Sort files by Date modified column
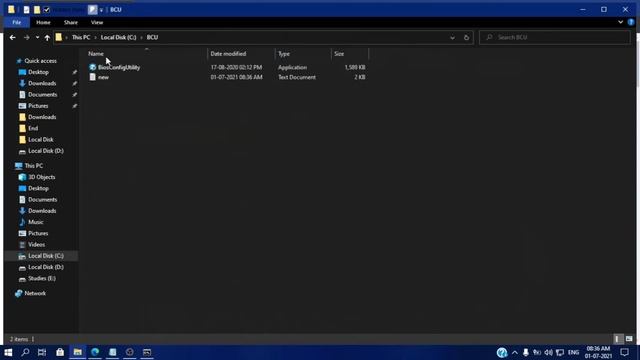The width and height of the screenshot is (640, 360). 228,53
